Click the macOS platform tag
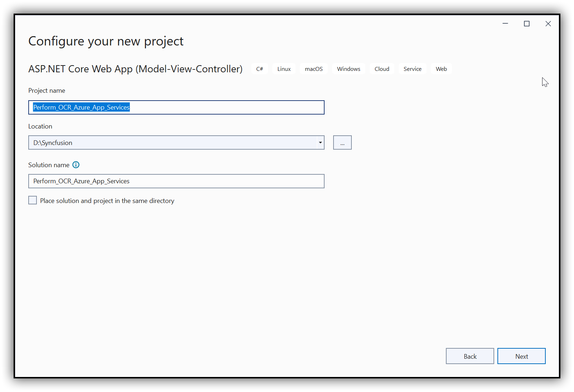574x392 pixels. 313,69
